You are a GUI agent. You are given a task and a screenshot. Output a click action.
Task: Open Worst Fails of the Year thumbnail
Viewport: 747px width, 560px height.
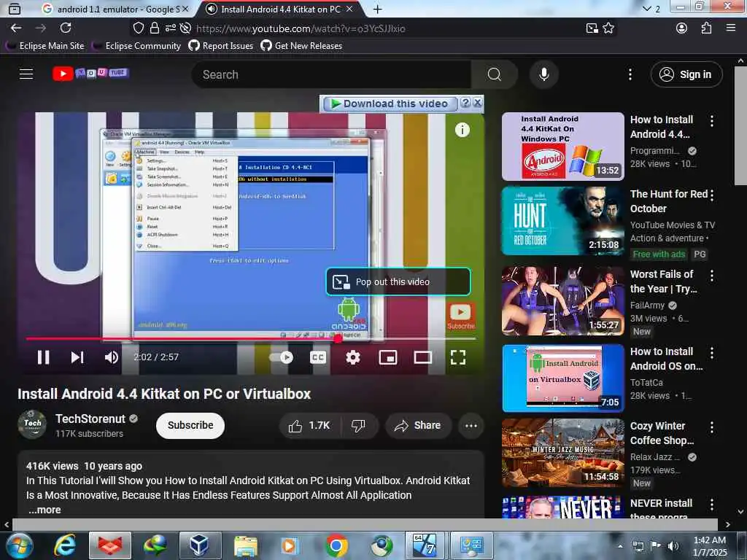pos(562,301)
